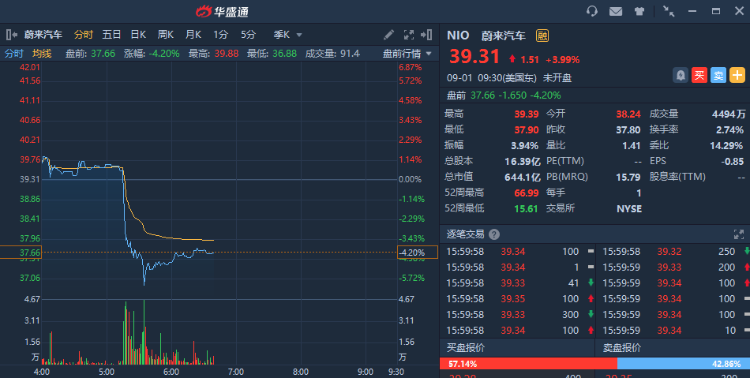Click the red Buy icon for NIO
This screenshot has width=750, height=378.
[x=699, y=75]
